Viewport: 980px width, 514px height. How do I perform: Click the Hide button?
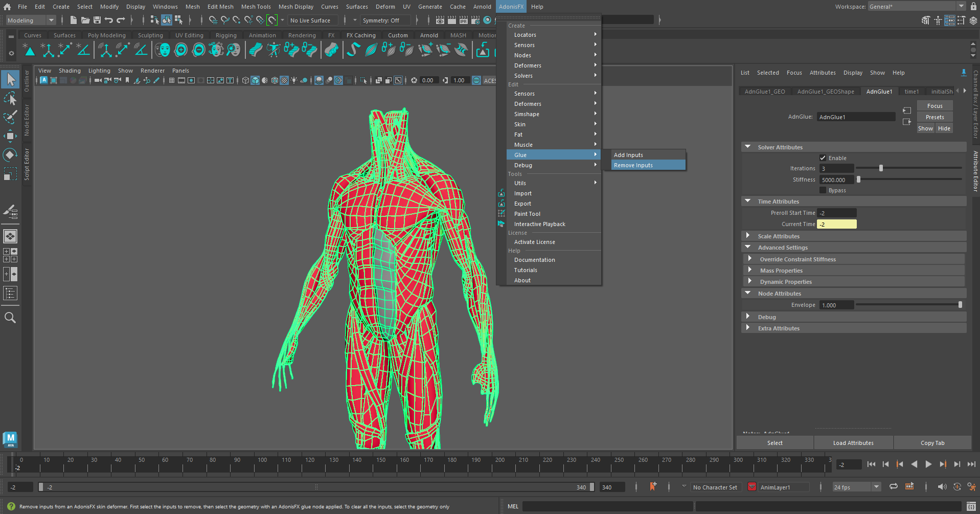[944, 128]
